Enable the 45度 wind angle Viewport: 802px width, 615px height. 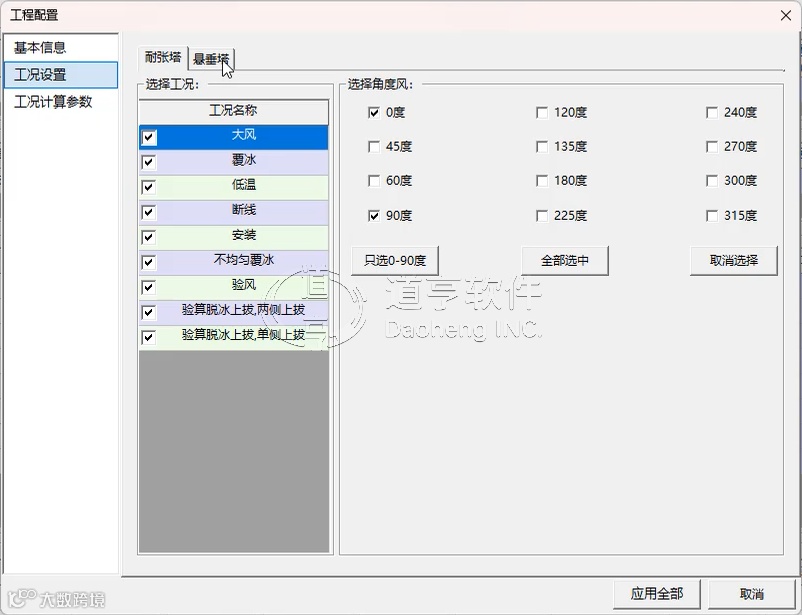click(x=374, y=147)
